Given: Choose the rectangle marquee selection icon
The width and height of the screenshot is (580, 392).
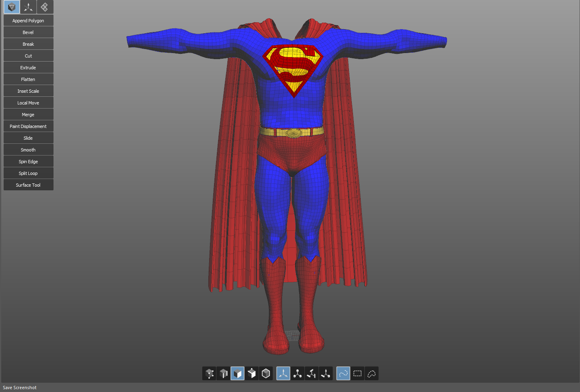Looking at the screenshot, I should point(357,373).
